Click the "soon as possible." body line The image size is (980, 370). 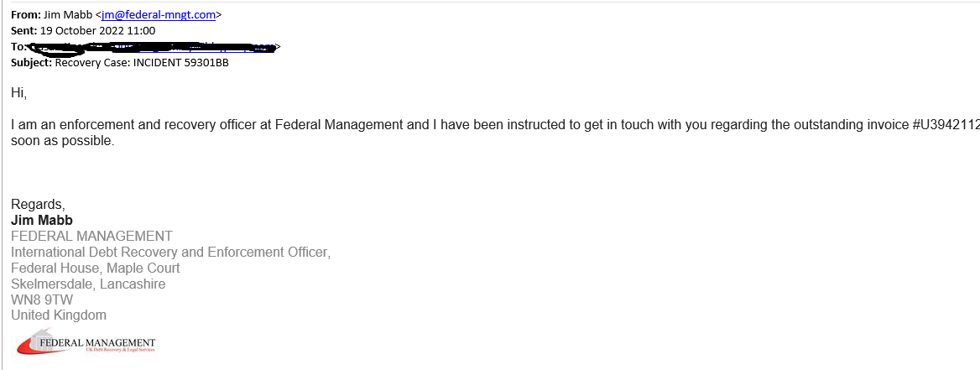point(62,141)
